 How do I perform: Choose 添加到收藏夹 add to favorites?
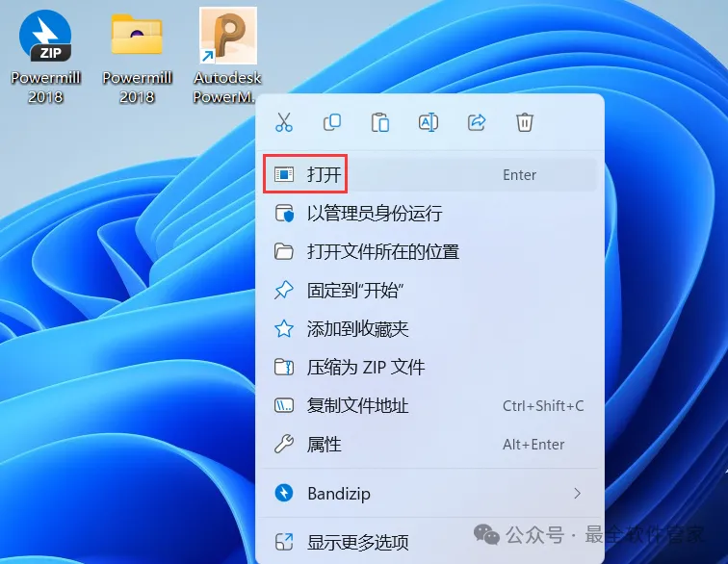429,329
